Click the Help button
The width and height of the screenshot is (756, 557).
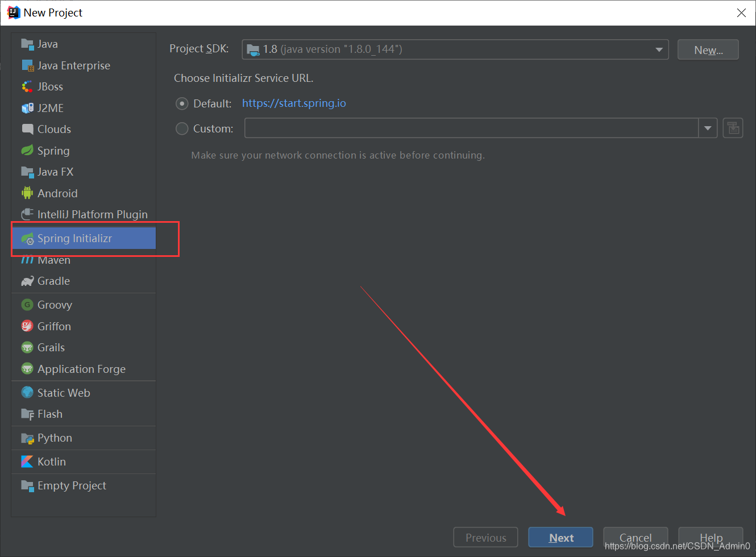coord(711,538)
